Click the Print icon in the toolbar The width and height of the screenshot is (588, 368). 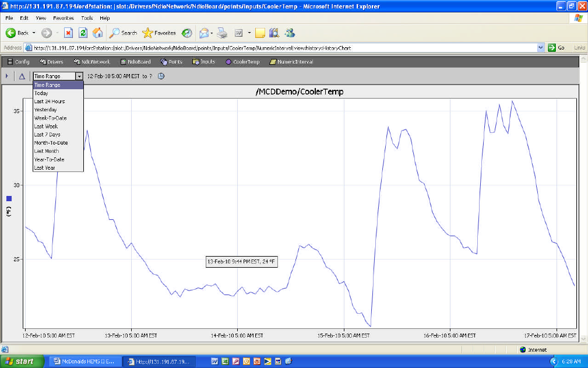tap(222, 33)
